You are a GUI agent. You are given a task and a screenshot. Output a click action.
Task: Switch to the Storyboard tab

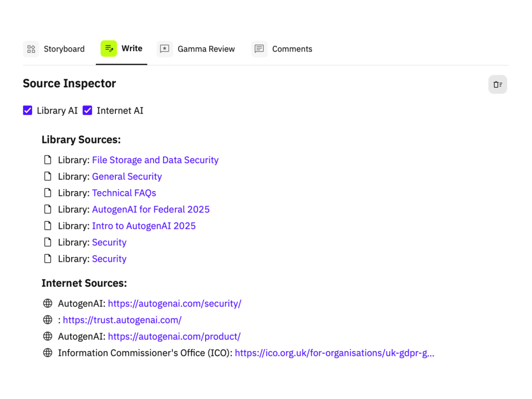(63, 49)
